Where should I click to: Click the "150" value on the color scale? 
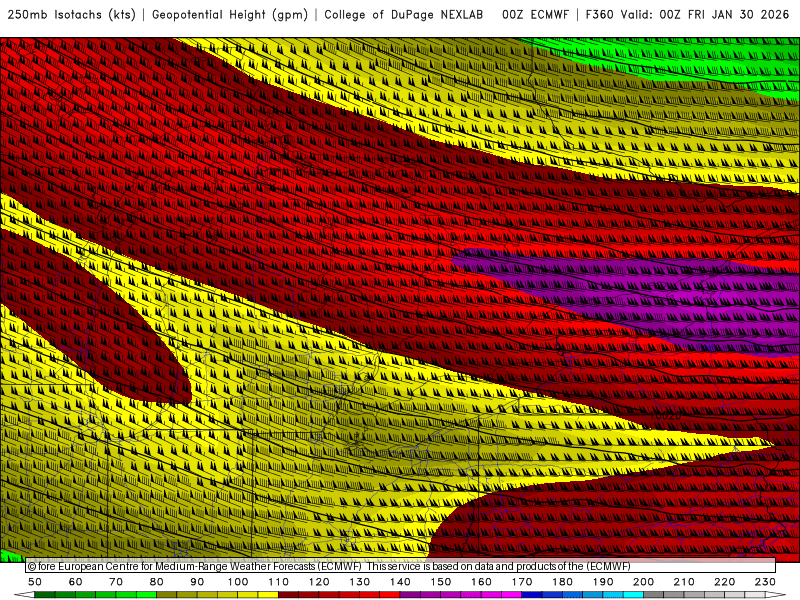pos(441,582)
